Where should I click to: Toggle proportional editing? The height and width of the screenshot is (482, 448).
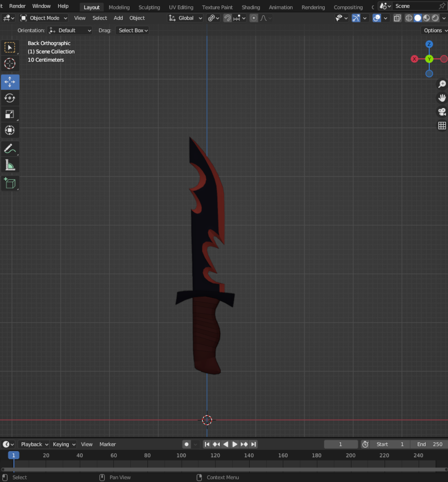point(254,18)
